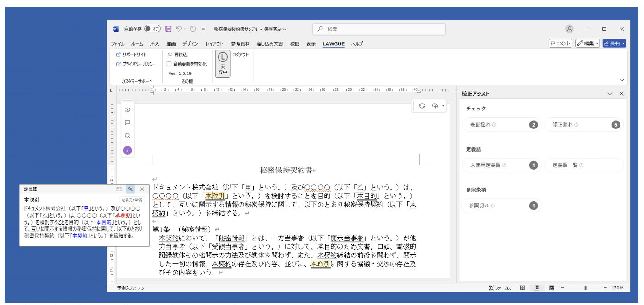Toggle the 自動保存 autosave switch

pos(152,29)
